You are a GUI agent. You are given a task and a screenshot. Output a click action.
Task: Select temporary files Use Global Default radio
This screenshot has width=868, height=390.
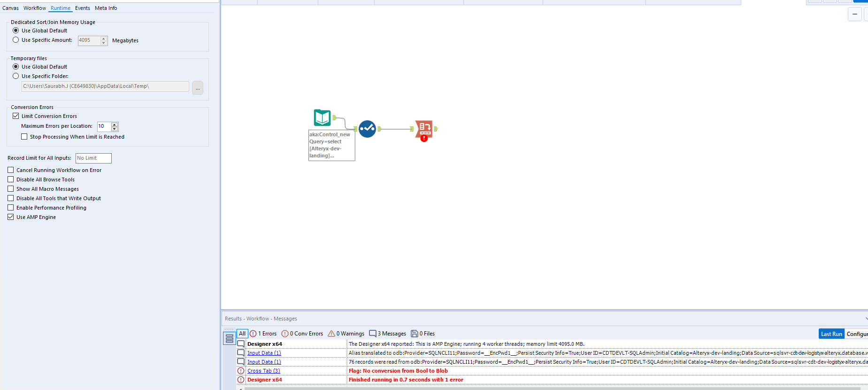pos(16,67)
